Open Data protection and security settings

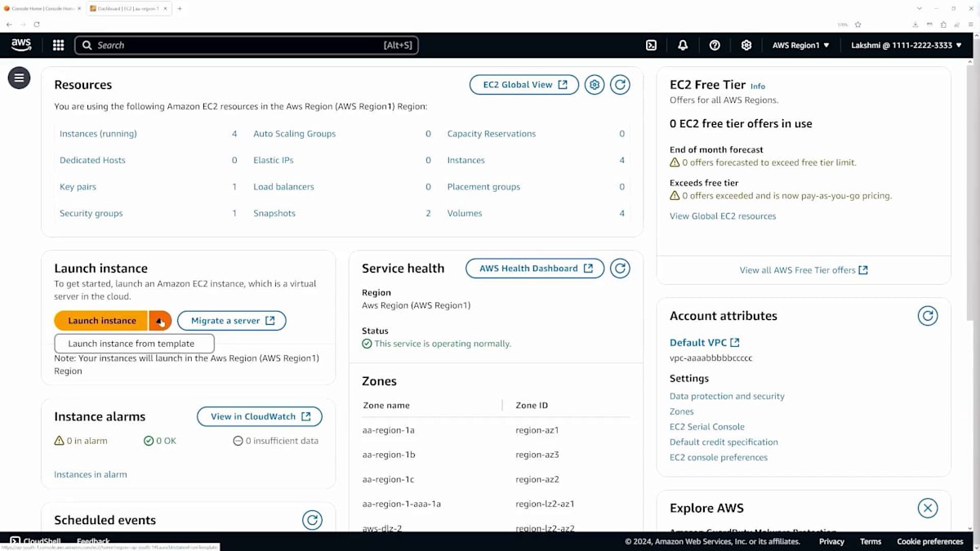tap(727, 396)
